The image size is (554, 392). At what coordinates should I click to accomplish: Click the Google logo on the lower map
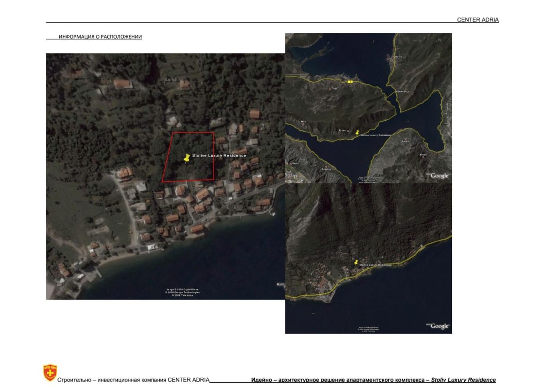click(x=438, y=326)
